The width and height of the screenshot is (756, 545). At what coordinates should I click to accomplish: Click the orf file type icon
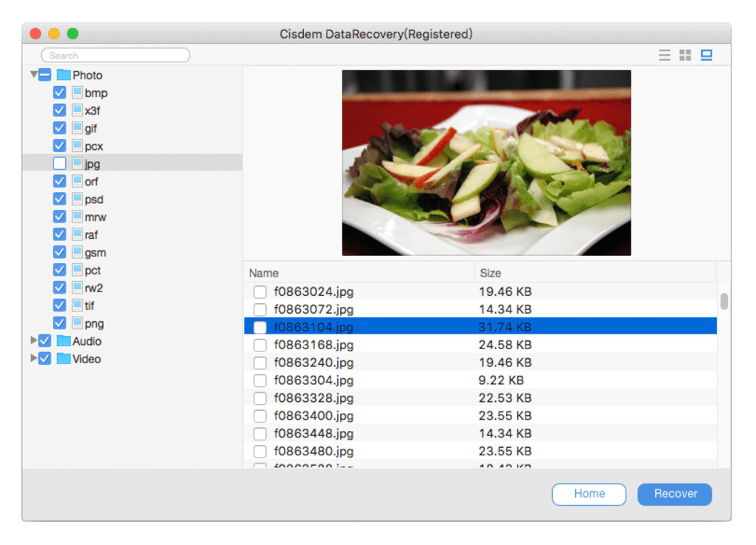pos(77,182)
